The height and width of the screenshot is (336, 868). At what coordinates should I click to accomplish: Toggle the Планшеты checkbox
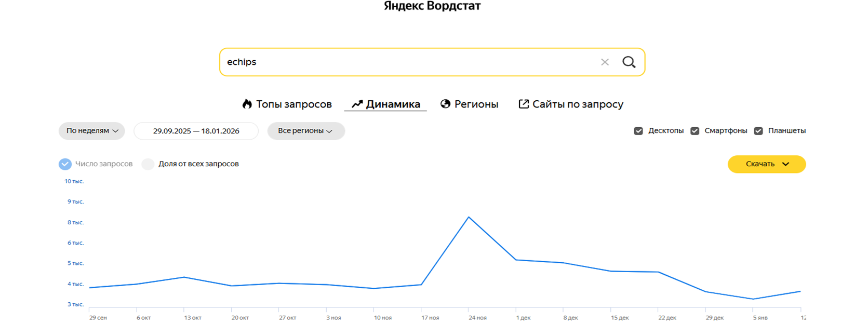[x=758, y=131]
